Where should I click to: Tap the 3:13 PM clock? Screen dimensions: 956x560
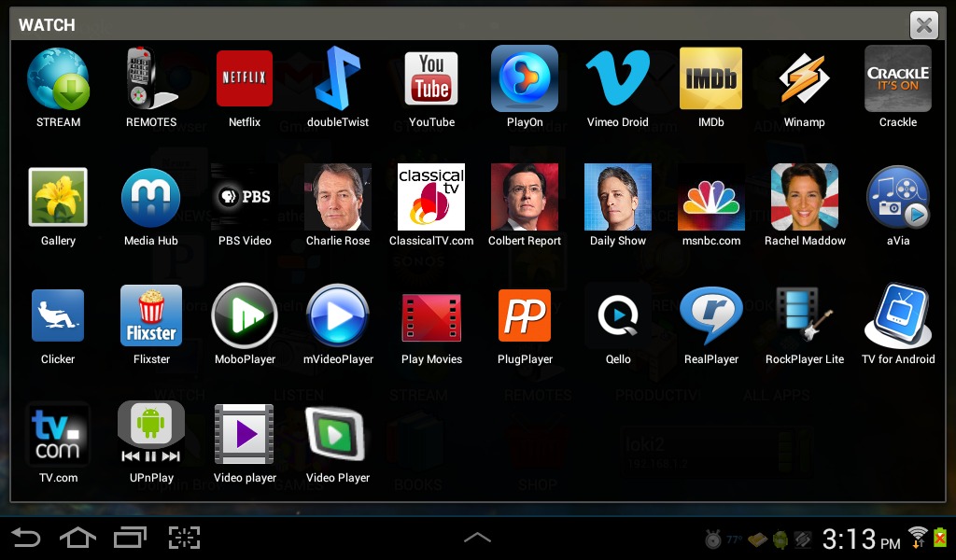[x=861, y=539]
